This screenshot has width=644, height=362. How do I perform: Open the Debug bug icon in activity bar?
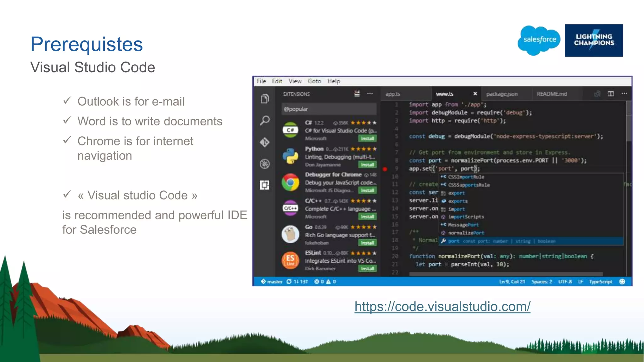[x=265, y=164]
